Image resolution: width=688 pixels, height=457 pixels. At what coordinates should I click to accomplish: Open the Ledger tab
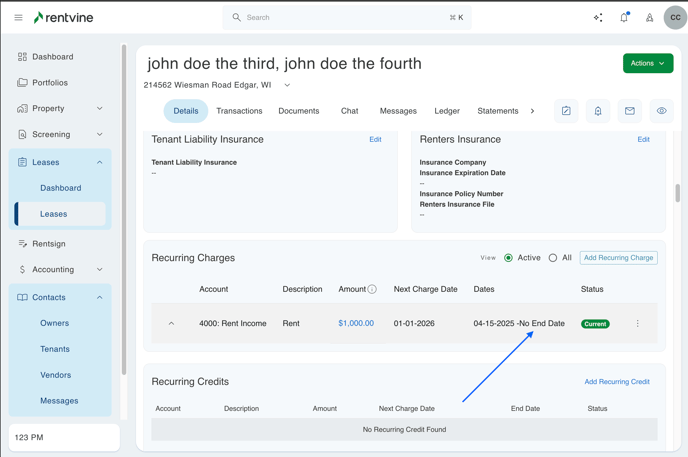tap(447, 111)
